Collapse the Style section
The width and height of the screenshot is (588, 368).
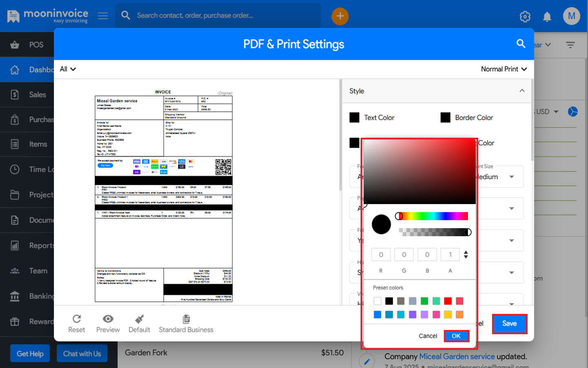[x=522, y=91]
